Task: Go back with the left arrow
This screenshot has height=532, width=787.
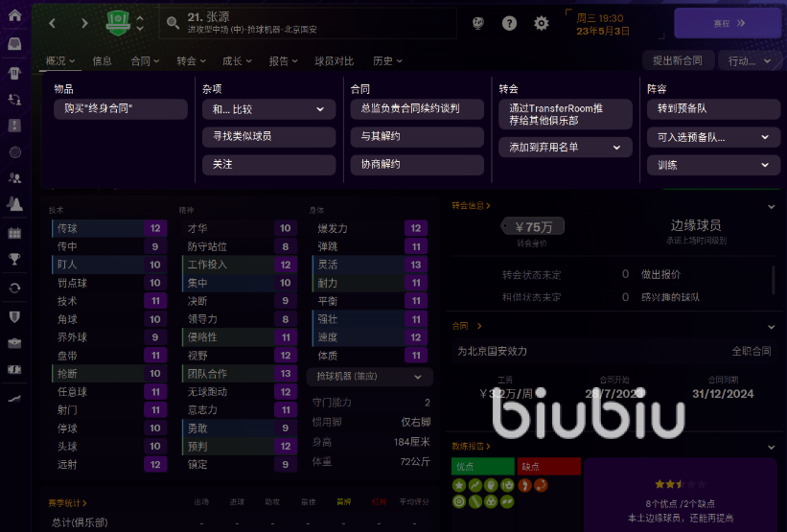Action: pyautogui.click(x=53, y=23)
